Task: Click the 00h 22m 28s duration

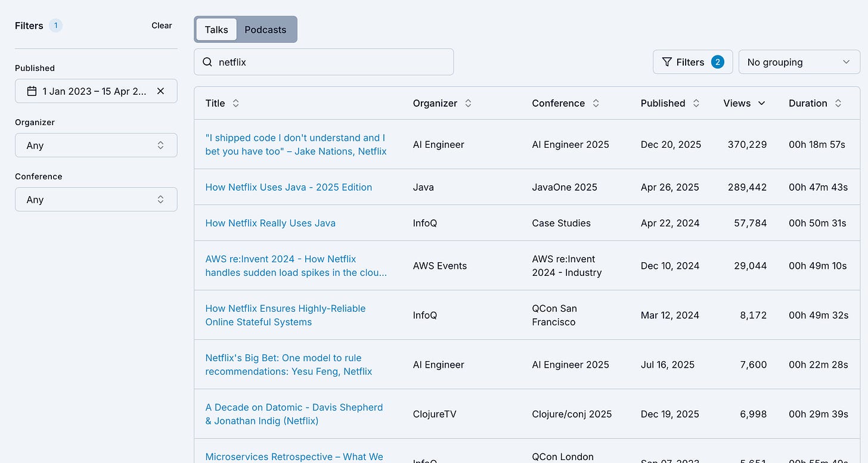Action: pyautogui.click(x=819, y=365)
